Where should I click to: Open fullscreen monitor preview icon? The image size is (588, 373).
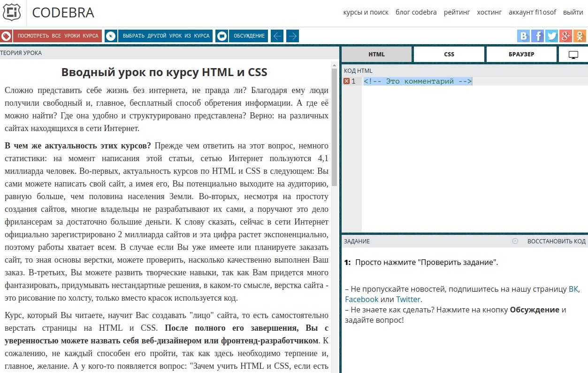click(573, 54)
